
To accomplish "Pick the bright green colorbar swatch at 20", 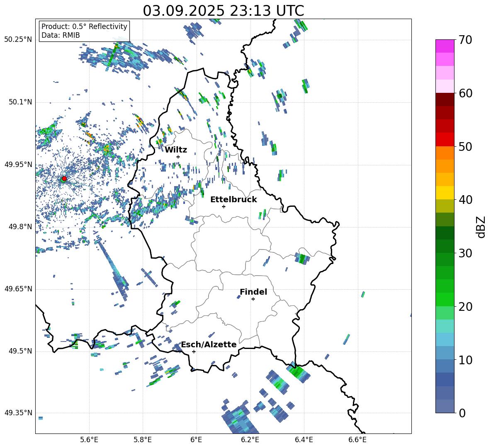I will tap(445, 299).
